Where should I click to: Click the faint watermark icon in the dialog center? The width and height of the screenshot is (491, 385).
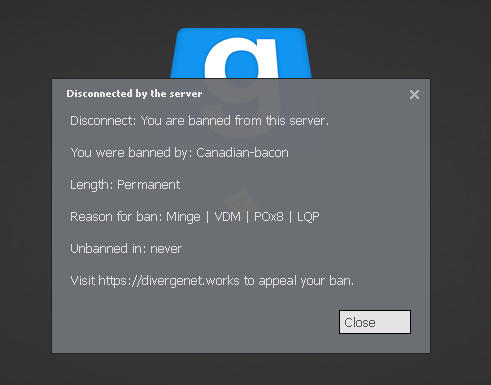click(241, 200)
